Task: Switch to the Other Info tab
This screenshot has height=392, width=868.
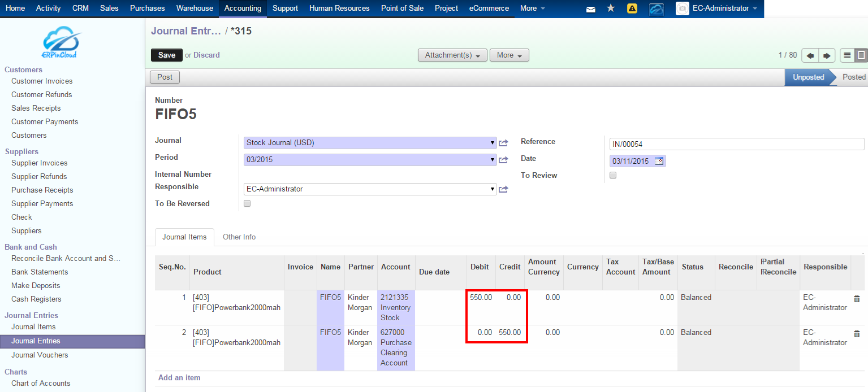Action: click(x=239, y=237)
